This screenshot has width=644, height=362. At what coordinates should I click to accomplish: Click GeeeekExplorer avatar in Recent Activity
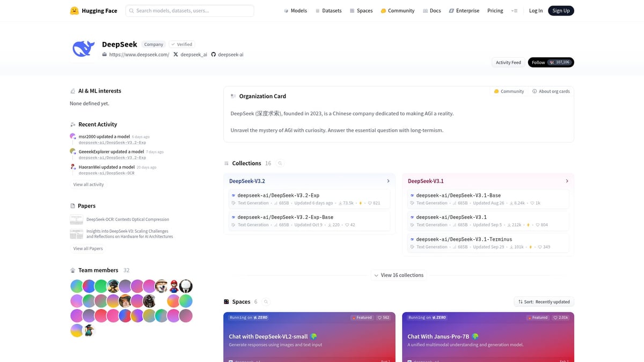click(x=73, y=152)
